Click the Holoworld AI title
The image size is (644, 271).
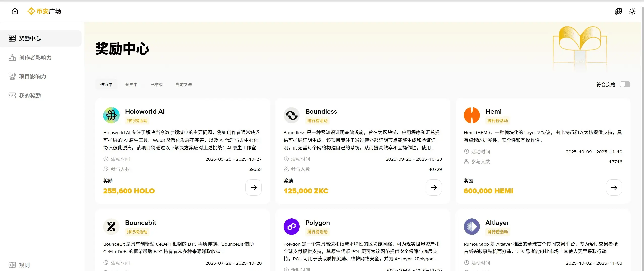pos(145,111)
